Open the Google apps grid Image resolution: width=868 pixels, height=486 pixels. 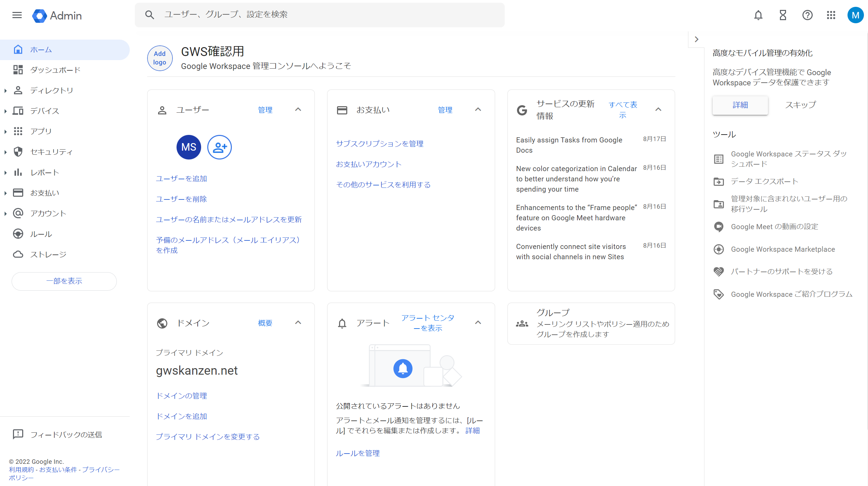coord(831,15)
